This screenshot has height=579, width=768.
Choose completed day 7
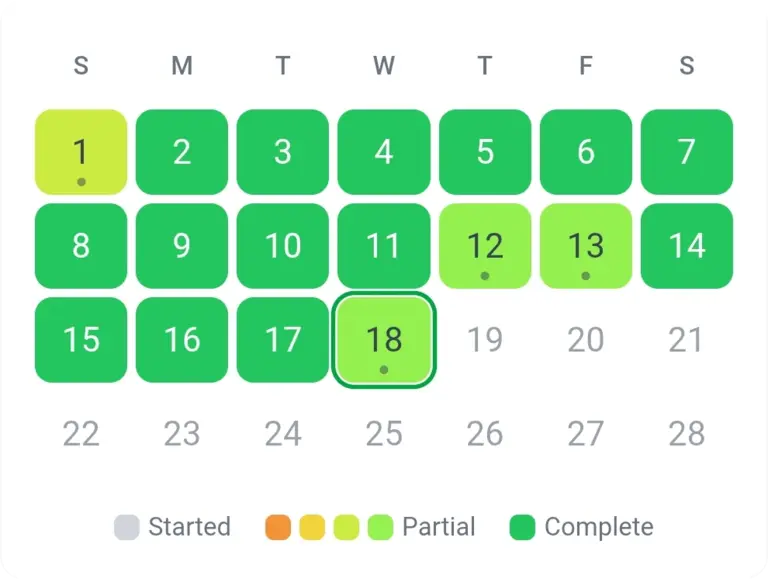(687, 152)
